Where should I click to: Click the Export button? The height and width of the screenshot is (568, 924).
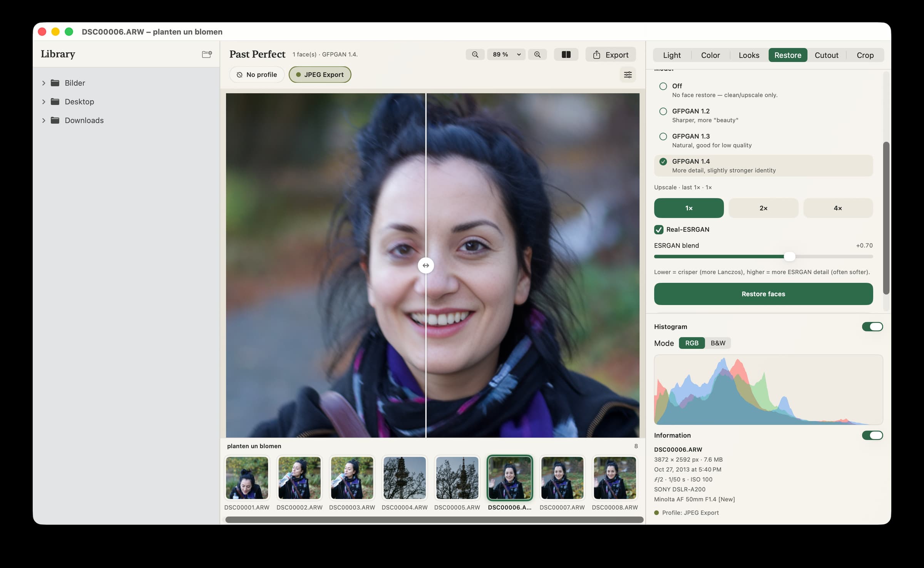(x=611, y=55)
